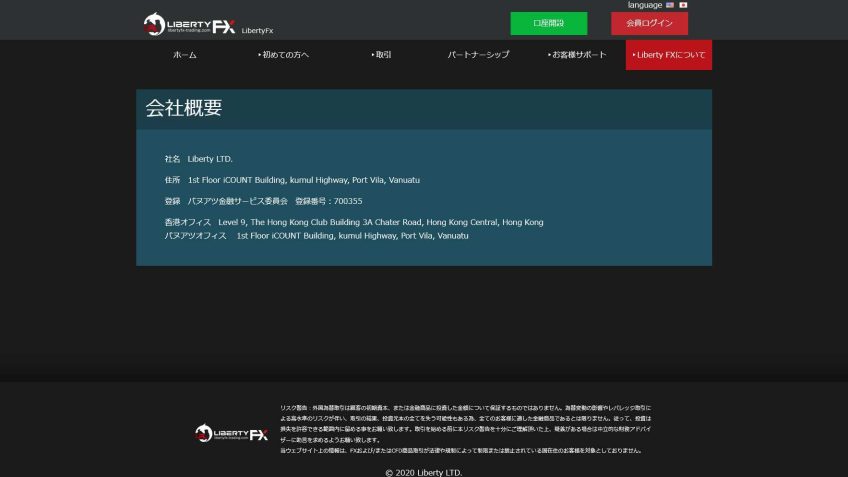
Task: Click the 会社概要 page heading
Action: click(x=184, y=109)
